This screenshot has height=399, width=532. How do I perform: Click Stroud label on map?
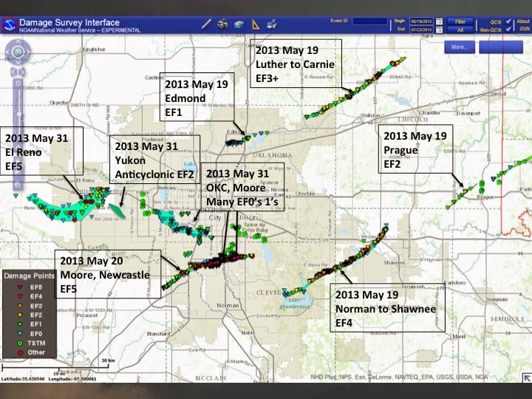pyautogui.click(x=499, y=94)
